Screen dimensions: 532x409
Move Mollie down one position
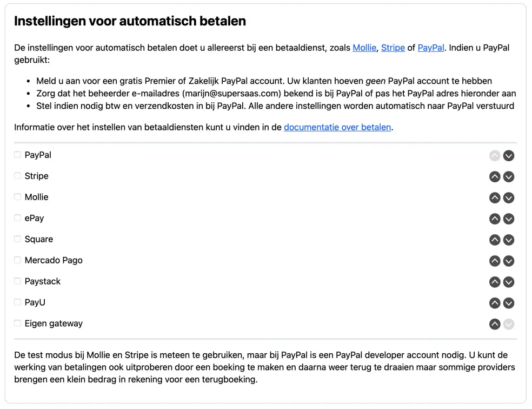509,197
